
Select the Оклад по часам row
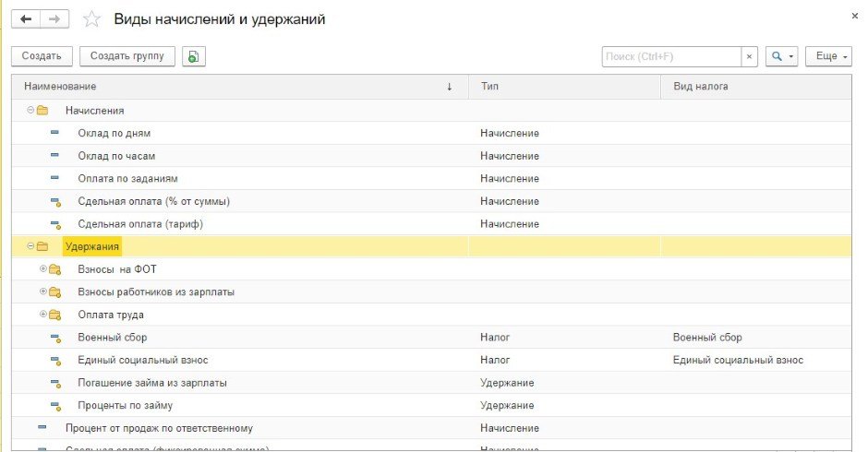tap(432, 156)
